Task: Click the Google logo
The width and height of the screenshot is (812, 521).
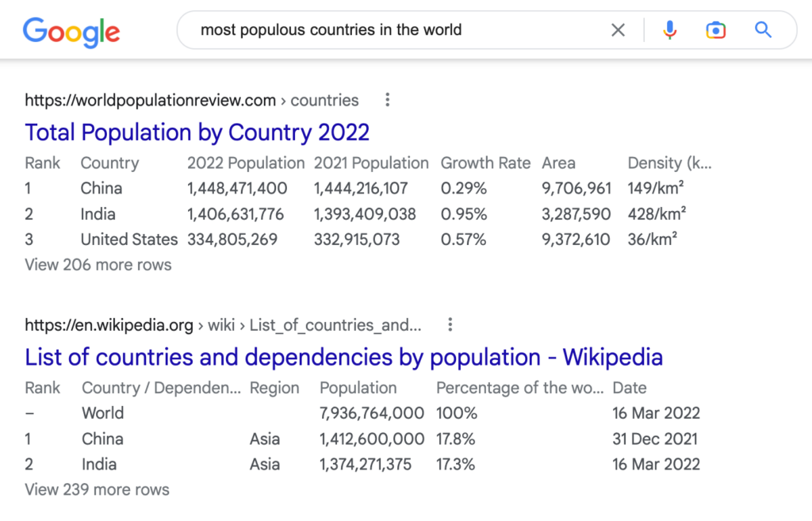Action: coord(71,32)
